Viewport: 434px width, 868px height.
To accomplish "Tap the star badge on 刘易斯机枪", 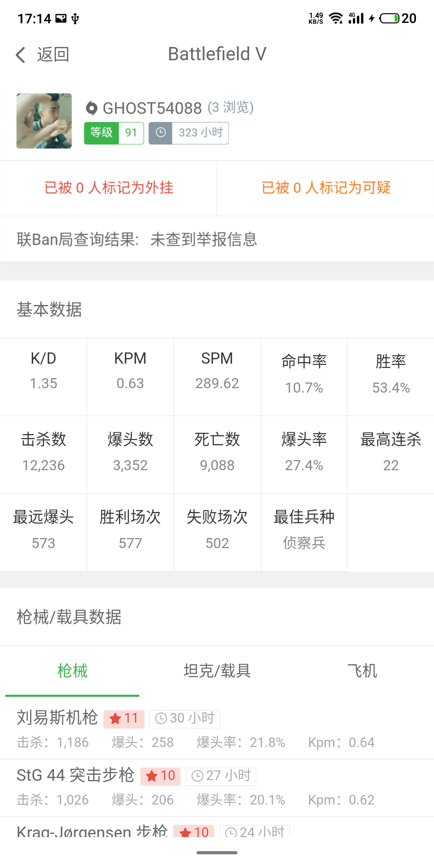I will coord(124,719).
